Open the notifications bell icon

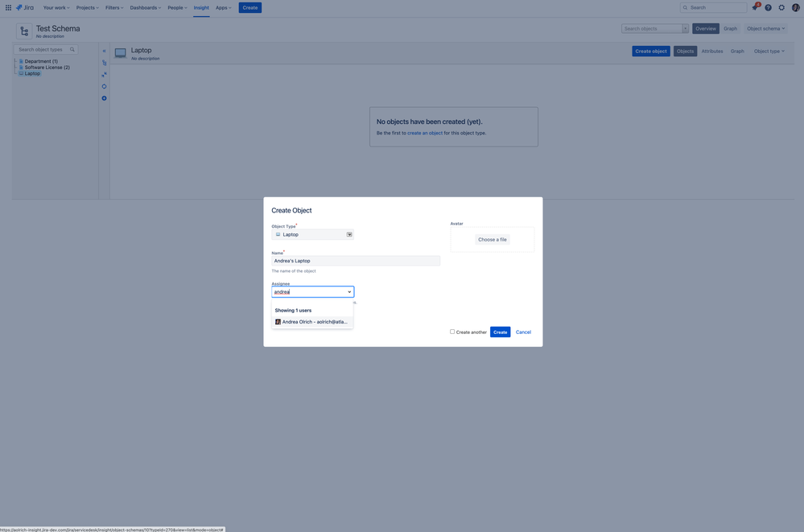pos(755,8)
